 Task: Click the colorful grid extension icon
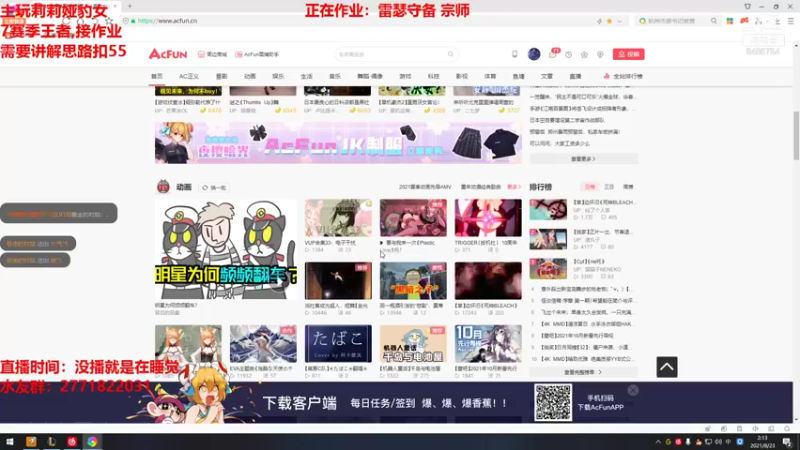coord(730,21)
